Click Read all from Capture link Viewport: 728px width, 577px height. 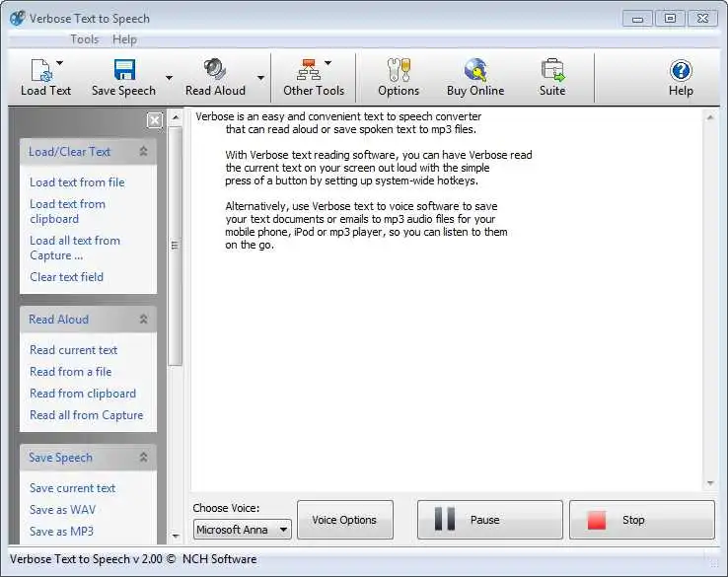87,415
